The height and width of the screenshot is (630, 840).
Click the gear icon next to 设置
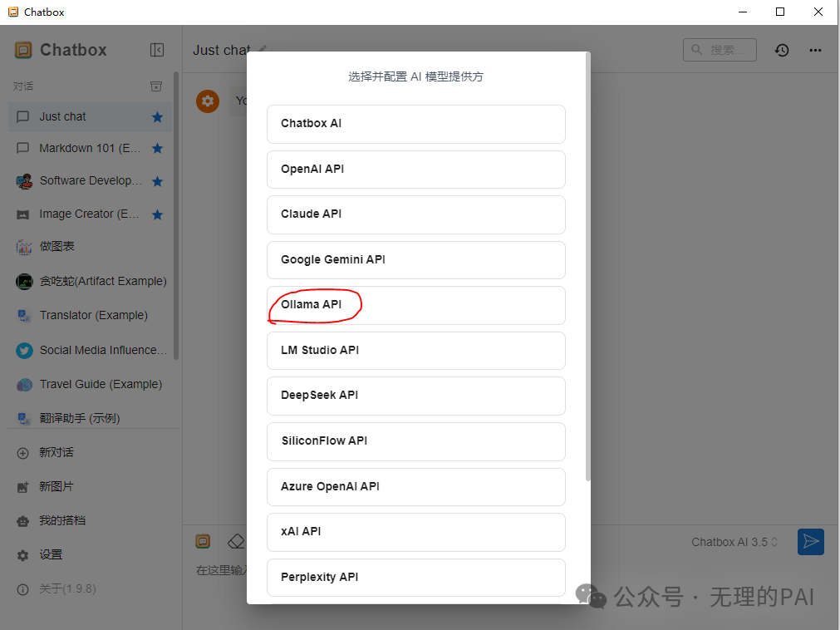click(23, 555)
